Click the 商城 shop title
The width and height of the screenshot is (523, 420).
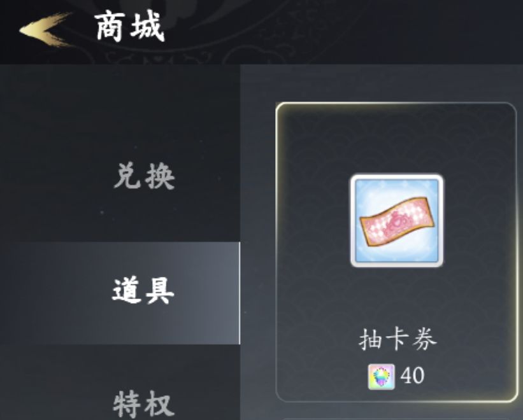click(x=130, y=26)
